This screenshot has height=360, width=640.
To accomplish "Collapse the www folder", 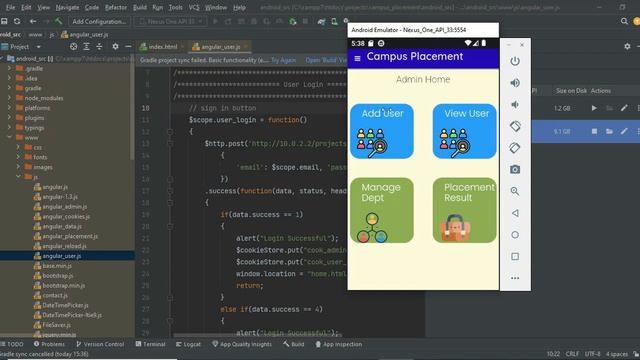I will click(x=9, y=138).
